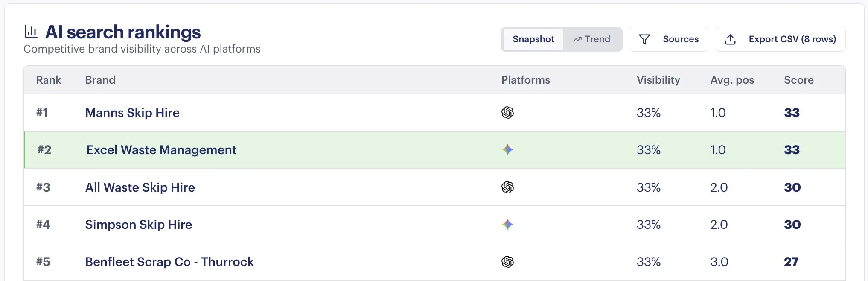Export CSV with 8 rows
The image size is (868, 281).
point(781,39)
